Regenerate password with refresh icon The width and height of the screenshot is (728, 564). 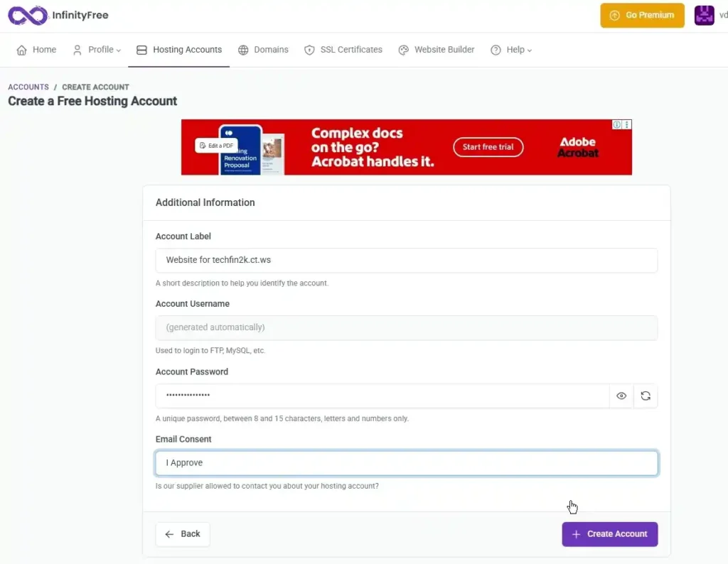pos(646,396)
